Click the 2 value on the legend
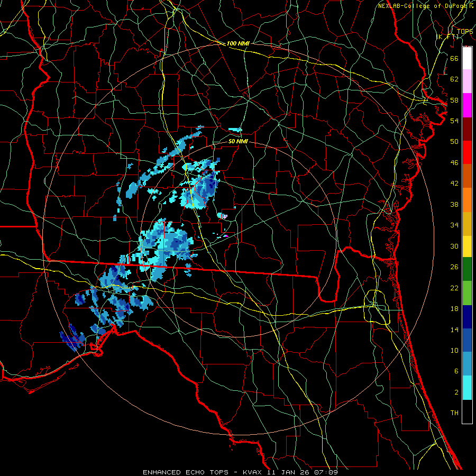The height and width of the screenshot is (476, 476). (456, 392)
